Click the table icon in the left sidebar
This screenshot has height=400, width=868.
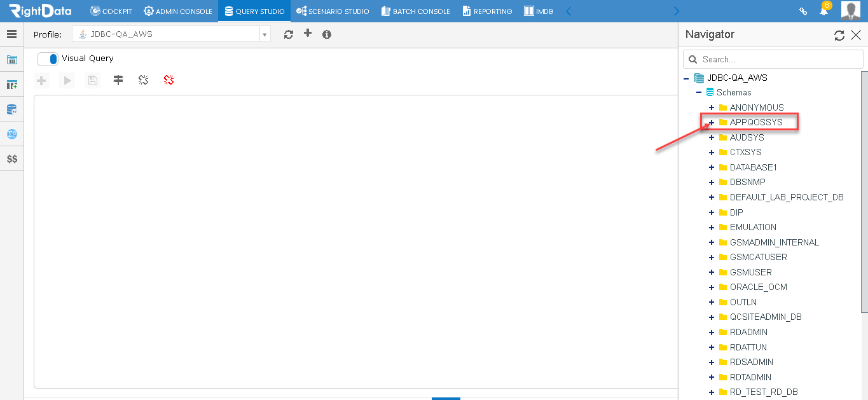11,60
